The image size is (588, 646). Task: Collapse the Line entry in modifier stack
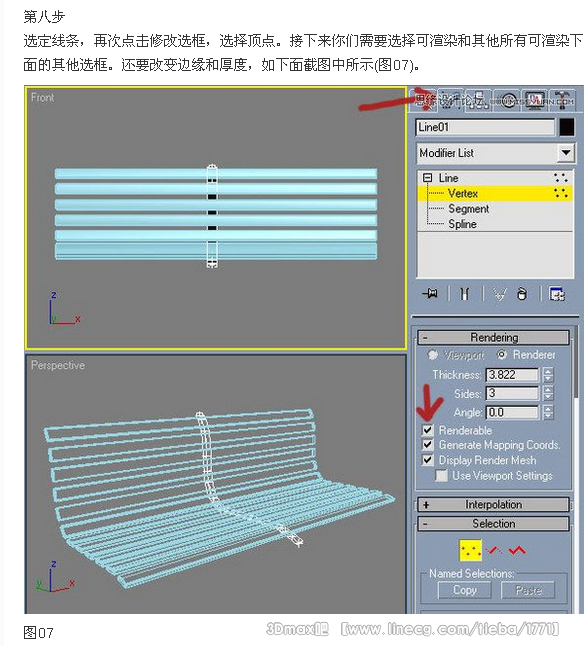point(427,178)
